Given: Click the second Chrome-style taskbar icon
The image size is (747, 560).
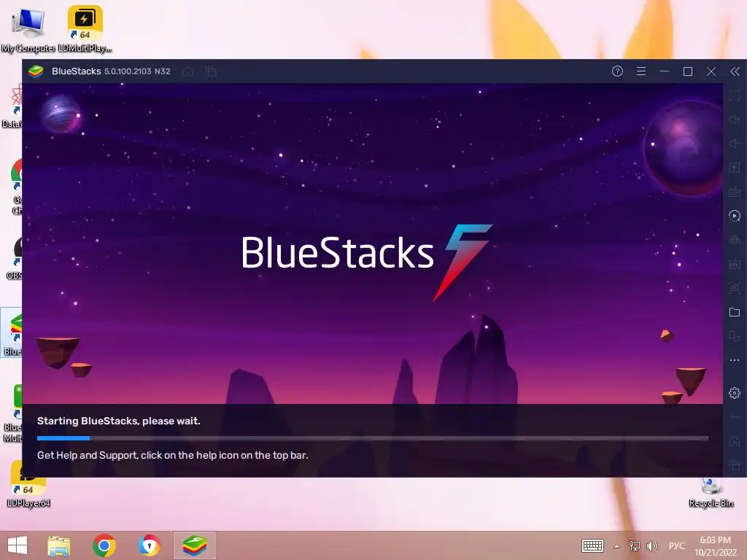Looking at the screenshot, I should 150,545.
